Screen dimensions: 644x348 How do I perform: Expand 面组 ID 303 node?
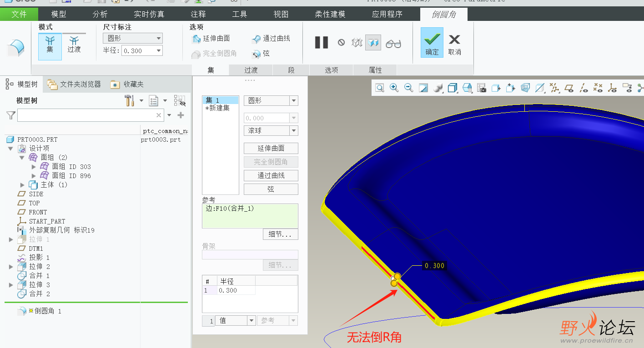tap(34, 167)
